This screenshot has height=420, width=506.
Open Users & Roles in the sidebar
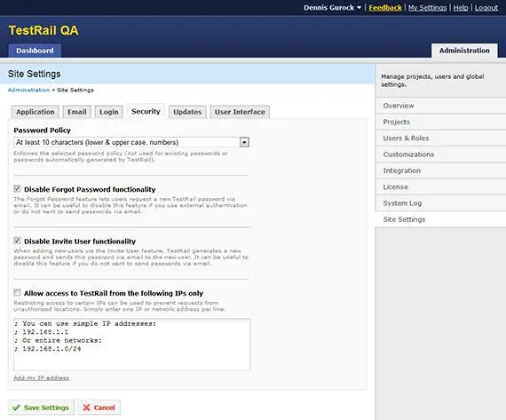click(x=440, y=139)
